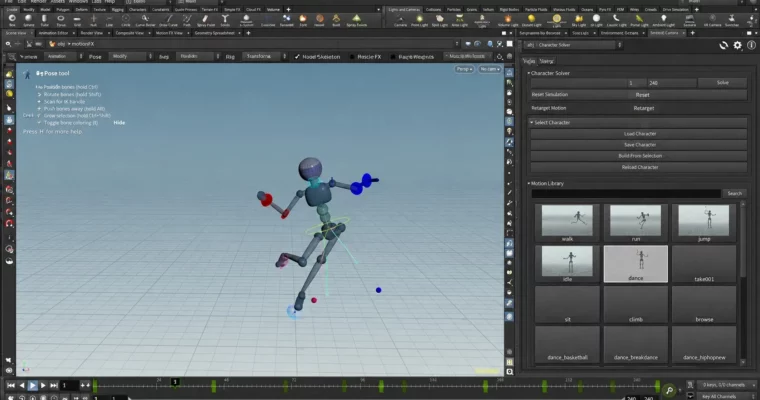Add a Portal Light from the shelf
This screenshot has height=400, width=760.
(x=639, y=20)
